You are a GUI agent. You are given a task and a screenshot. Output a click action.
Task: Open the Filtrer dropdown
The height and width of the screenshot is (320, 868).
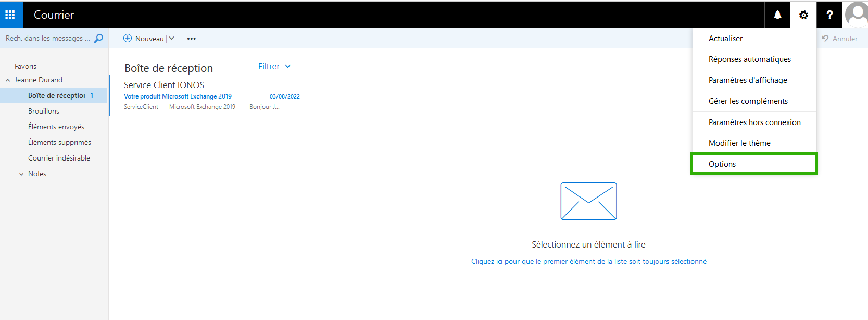point(274,66)
